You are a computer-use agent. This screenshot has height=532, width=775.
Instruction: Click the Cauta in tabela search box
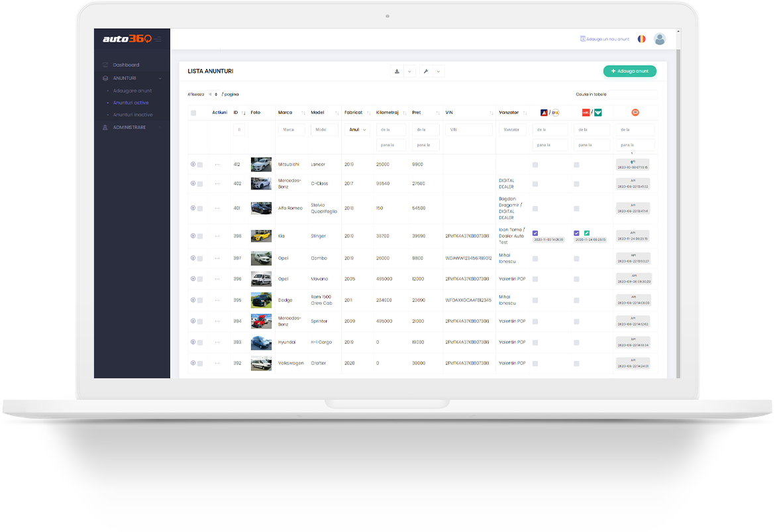pyautogui.click(x=633, y=94)
